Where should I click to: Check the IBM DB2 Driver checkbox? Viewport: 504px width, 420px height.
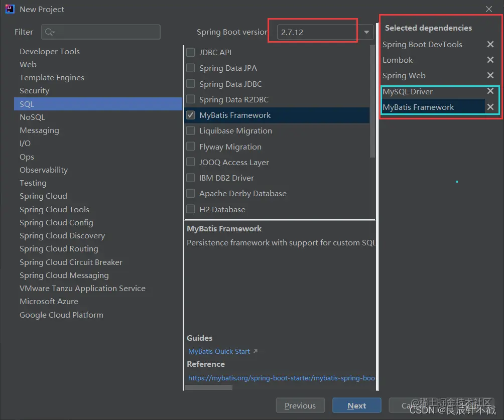(191, 178)
